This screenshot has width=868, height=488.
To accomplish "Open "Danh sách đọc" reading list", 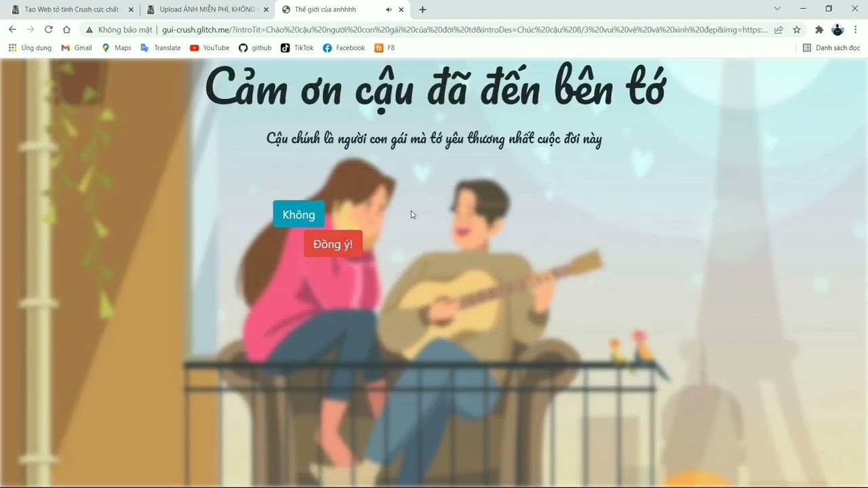I will click(x=831, y=47).
